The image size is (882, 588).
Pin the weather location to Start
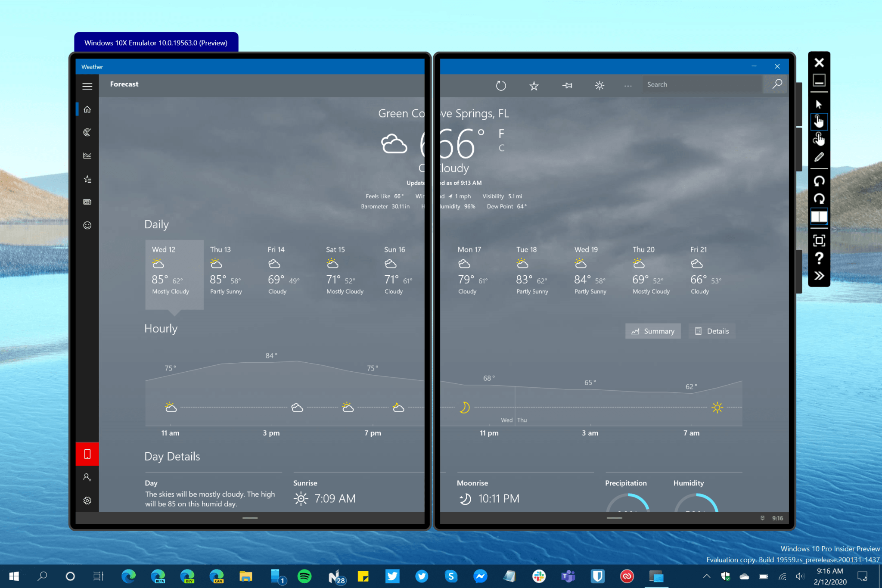pos(567,85)
